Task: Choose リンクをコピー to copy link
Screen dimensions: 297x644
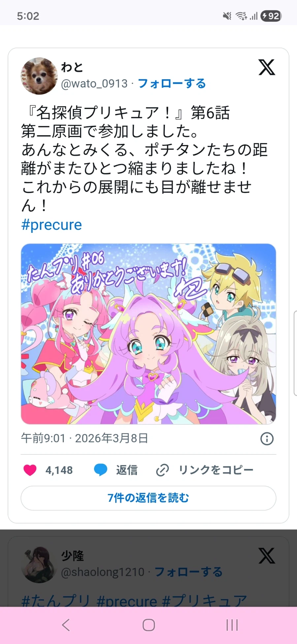Action: [x=216, y=470]
